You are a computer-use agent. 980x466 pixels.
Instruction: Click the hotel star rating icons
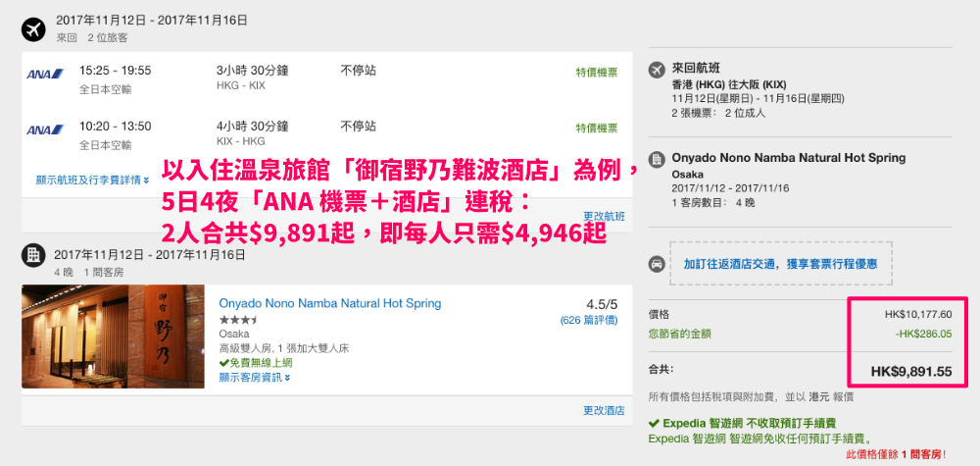[238, 320]
